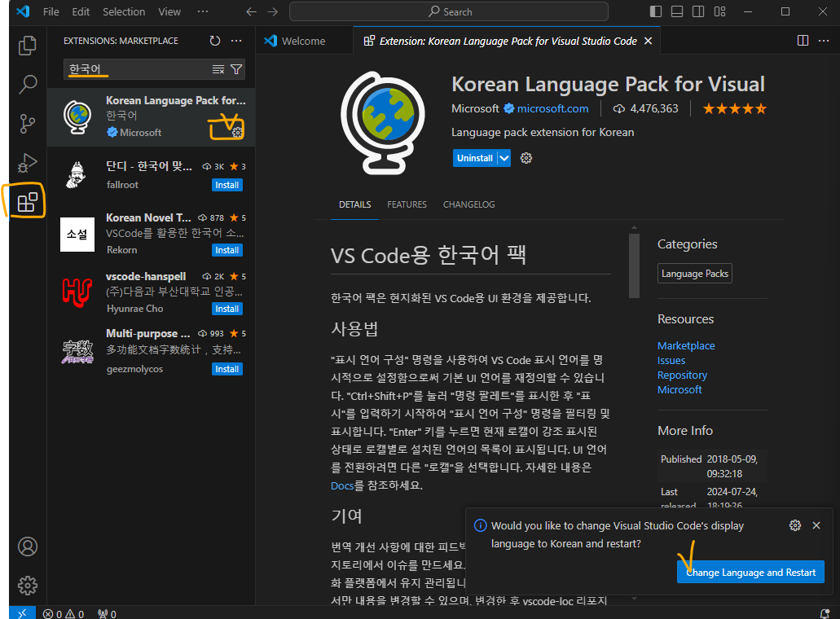Open Extensions panel more actions menu
The image size is (840, 619).
(236, 41)
